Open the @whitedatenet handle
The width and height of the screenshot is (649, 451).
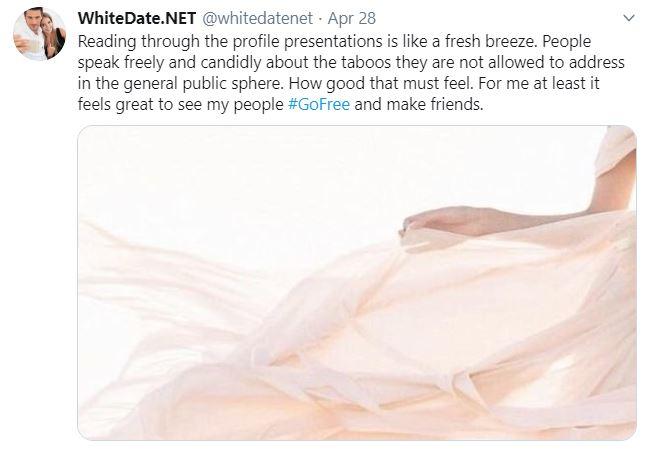tap(257, 18)
